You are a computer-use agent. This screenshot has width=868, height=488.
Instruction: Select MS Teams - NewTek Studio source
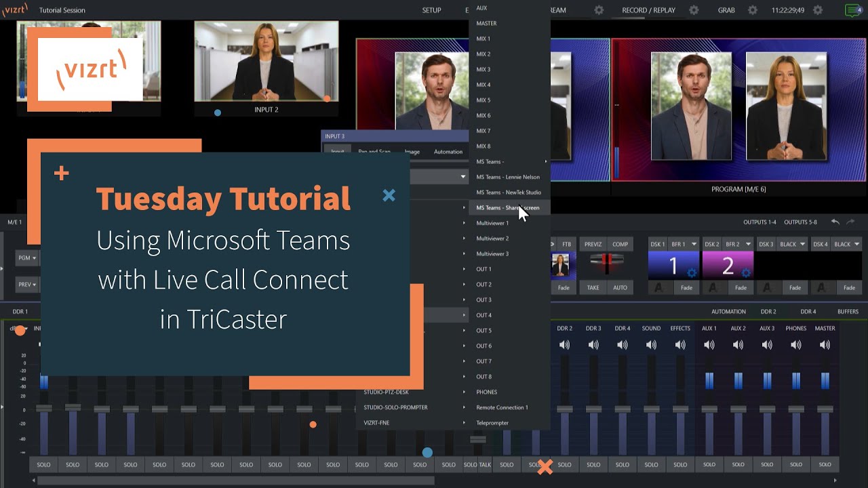click(509, 192)
